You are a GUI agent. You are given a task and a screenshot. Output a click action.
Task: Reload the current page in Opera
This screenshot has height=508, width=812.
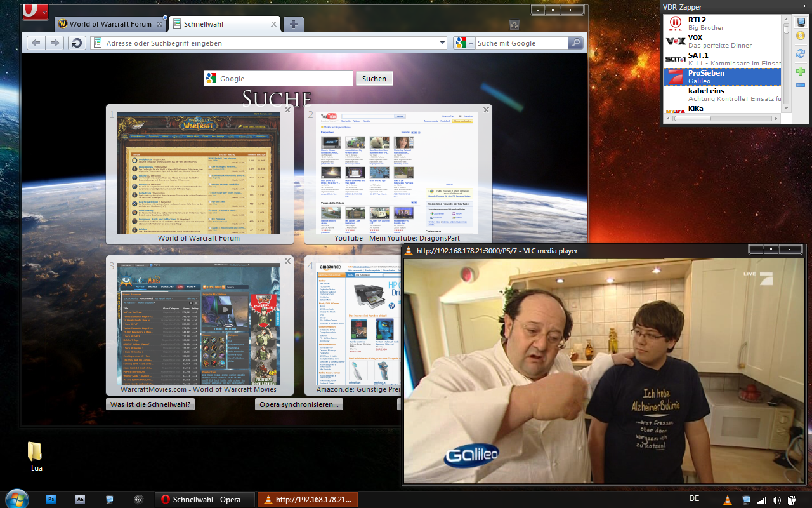[x=77, y=43]
